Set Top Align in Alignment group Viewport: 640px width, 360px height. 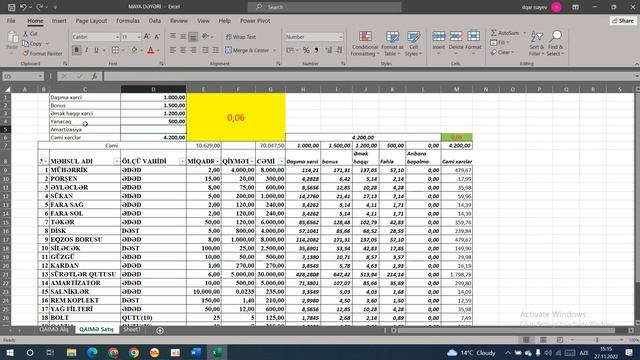(x=173, y=37)
